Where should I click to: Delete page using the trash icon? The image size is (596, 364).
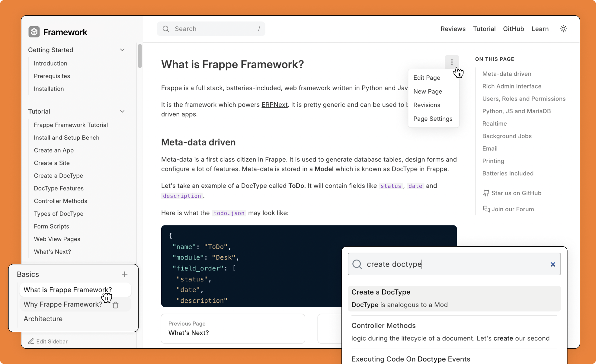[x=116, y=305]
